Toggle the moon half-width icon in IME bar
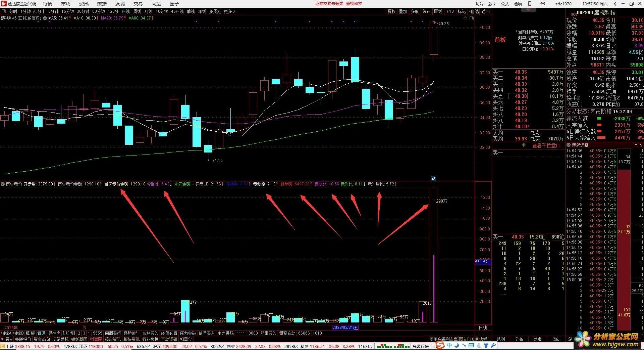 click(457, 345)
